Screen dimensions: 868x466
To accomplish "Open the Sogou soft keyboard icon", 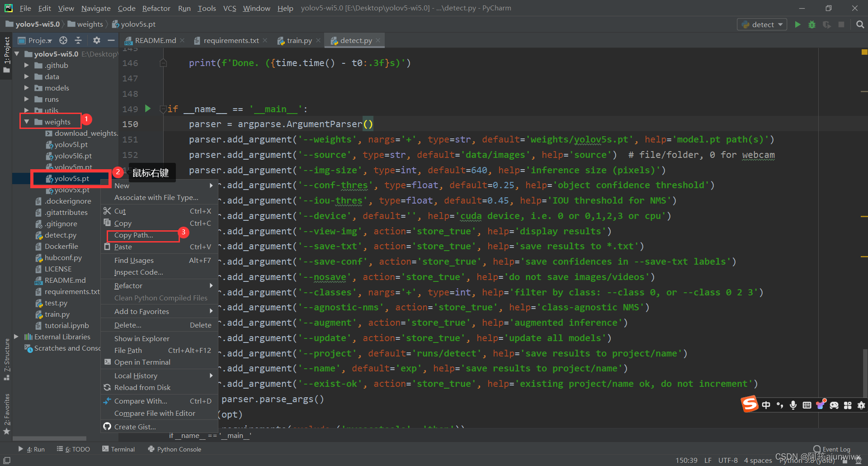I will click(807, 405).
